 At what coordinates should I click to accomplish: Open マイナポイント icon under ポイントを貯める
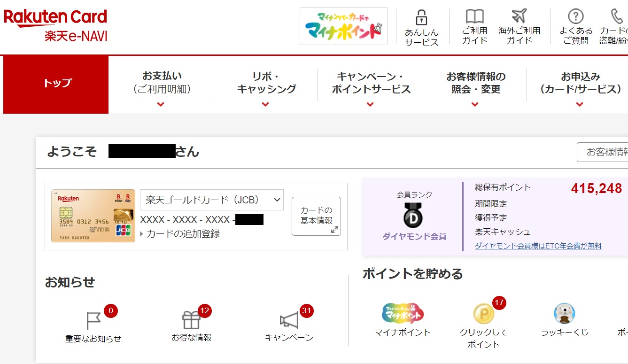tap(403, 313)
